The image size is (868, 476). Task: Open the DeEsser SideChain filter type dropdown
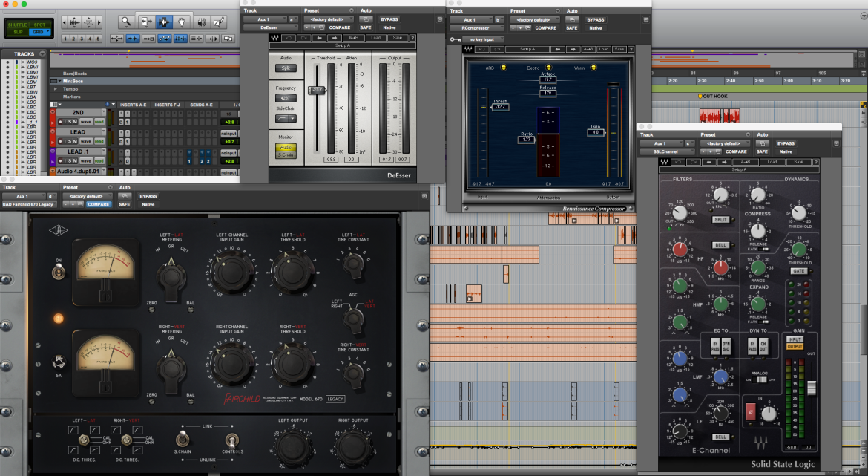pos(286,119)
